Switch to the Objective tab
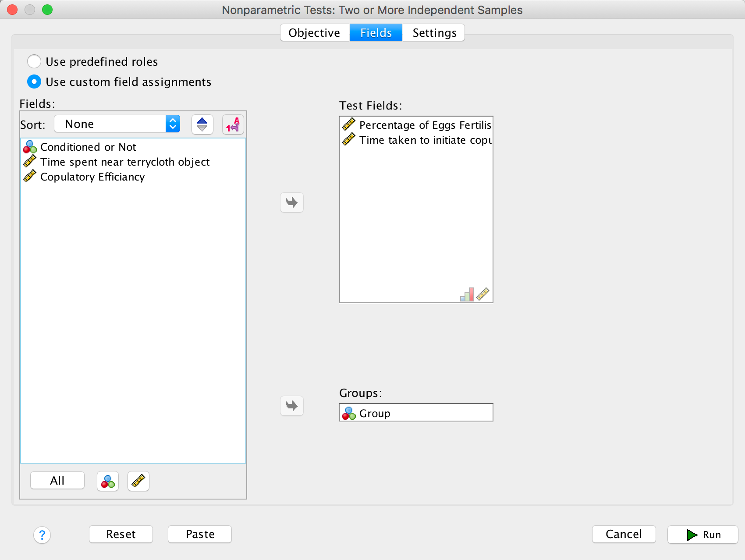This screenshot has width=745, height=560. click(x=314, y=33)
